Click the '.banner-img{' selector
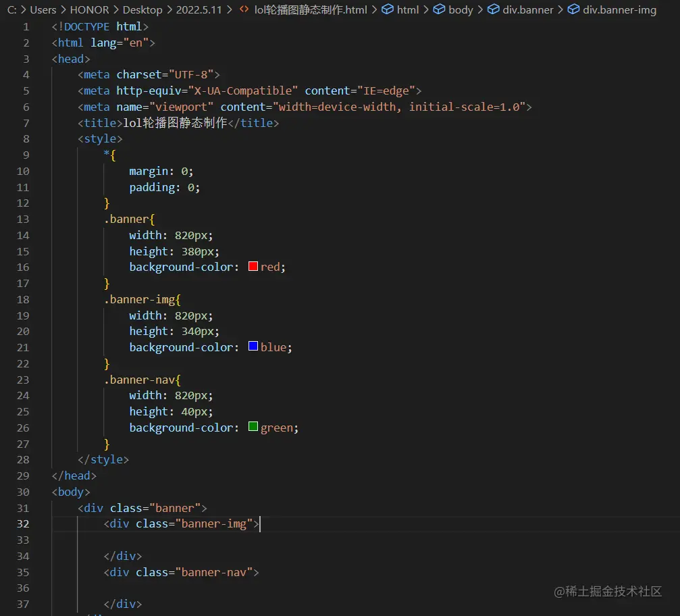This screenshot has height=616, width=680. pyautogui.click(x=142, y=300)
